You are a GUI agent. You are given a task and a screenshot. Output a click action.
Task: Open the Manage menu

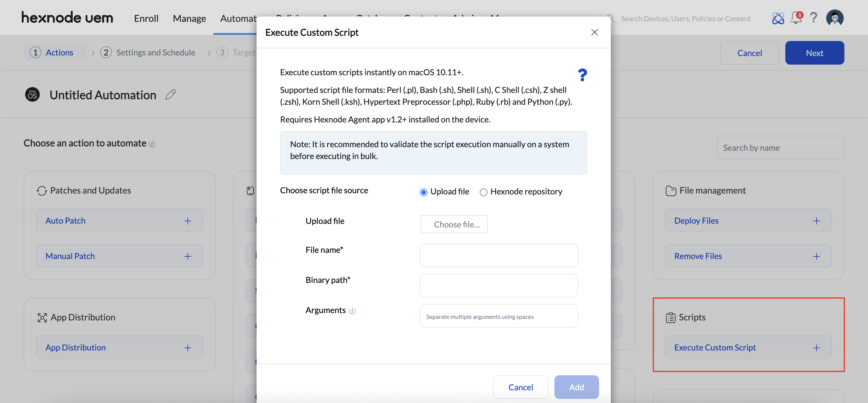[x=189, y=19]
